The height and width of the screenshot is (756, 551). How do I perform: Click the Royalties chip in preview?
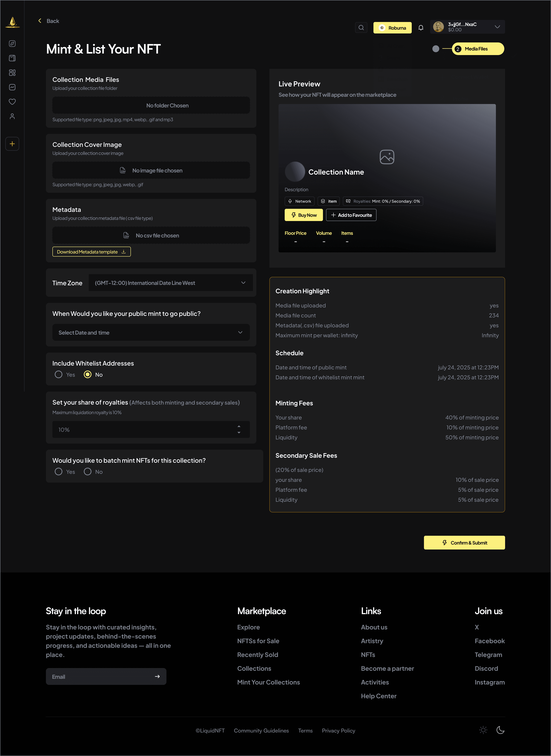(383, 201)
